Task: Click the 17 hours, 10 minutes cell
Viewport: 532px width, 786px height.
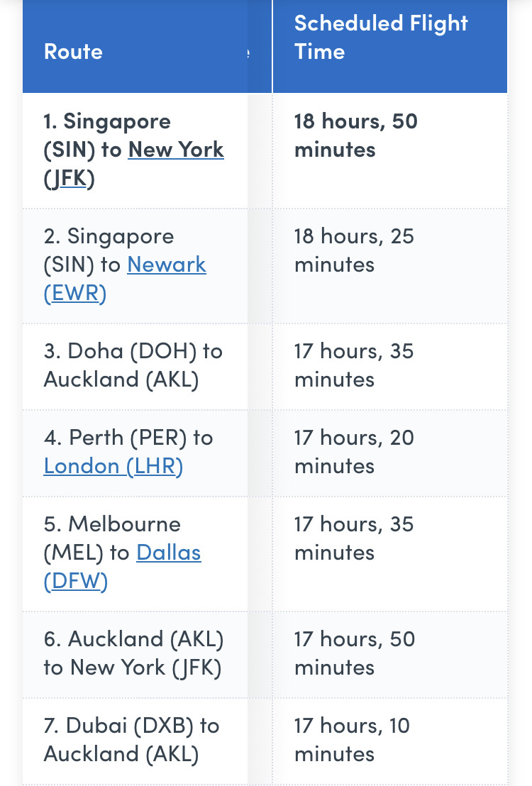Action: tap(390, 741)
